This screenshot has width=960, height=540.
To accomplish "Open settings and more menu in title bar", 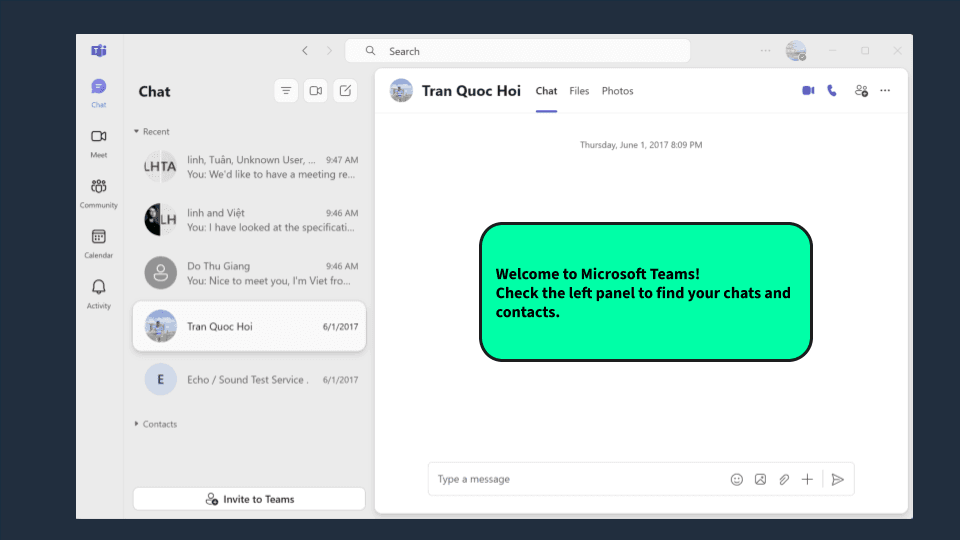I will point(765,51).
